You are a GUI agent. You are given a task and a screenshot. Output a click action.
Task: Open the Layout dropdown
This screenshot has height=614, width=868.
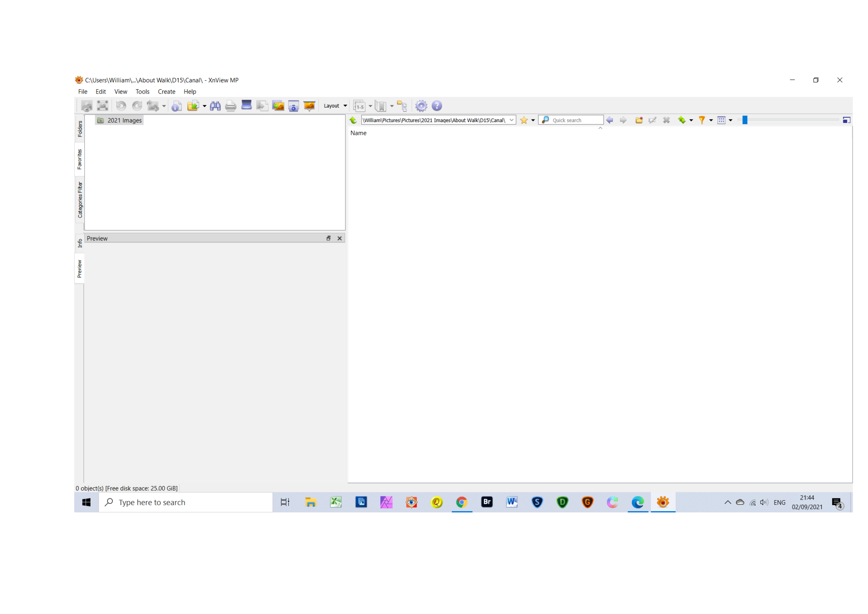click(335, 106)
